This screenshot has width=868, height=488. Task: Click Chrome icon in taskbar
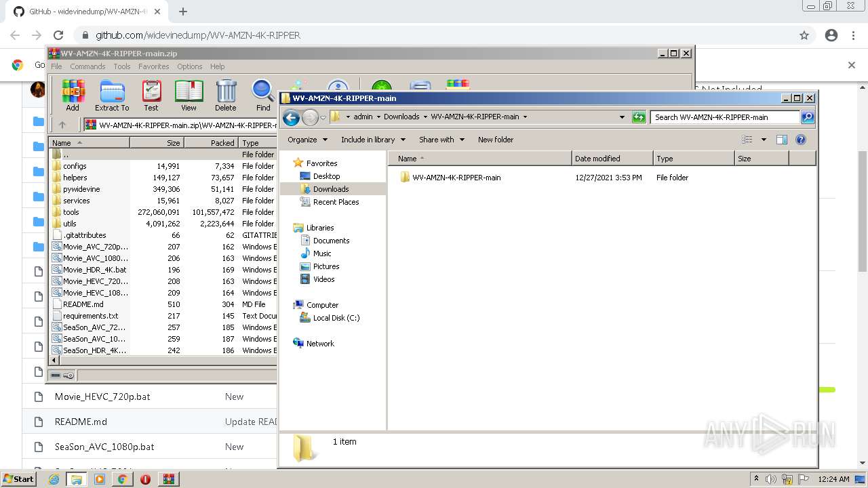pos(123,479)
